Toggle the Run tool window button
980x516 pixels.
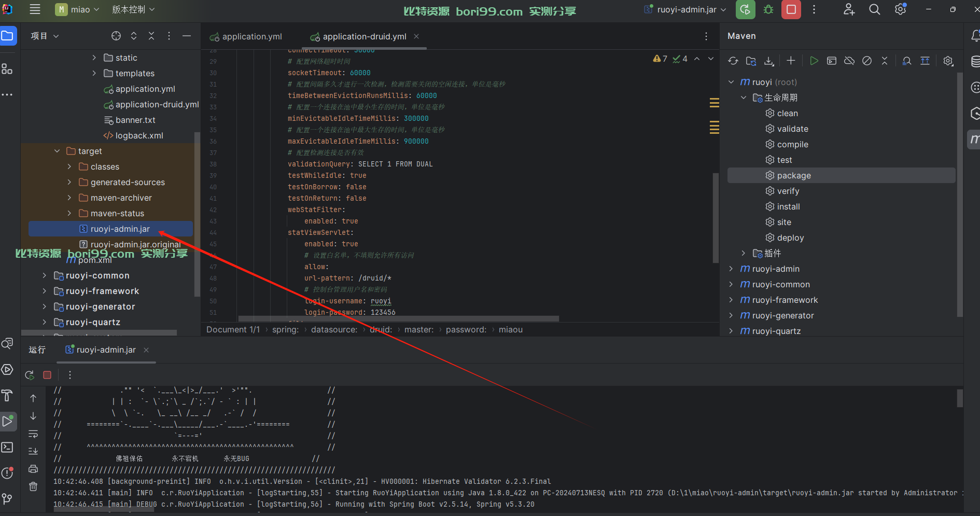8,422
